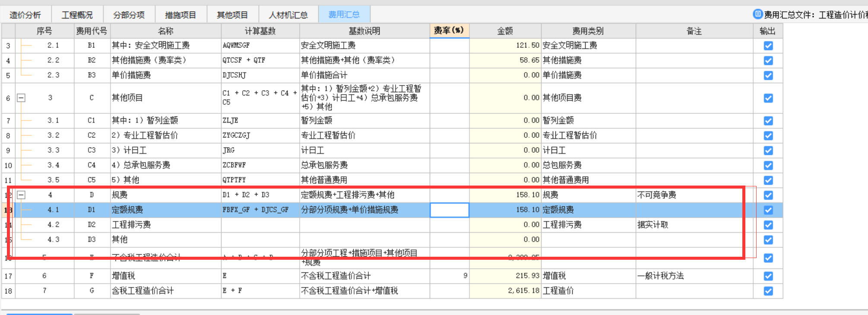868x315 pixels.
Task: Click the 序号 column header
Action: tap(44, 31)
